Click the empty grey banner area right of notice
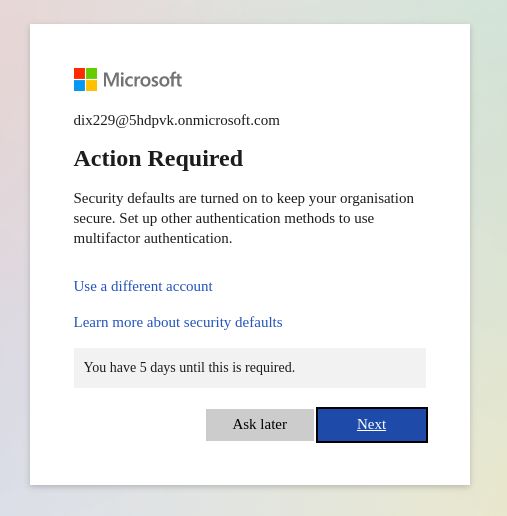 point(360,368)
